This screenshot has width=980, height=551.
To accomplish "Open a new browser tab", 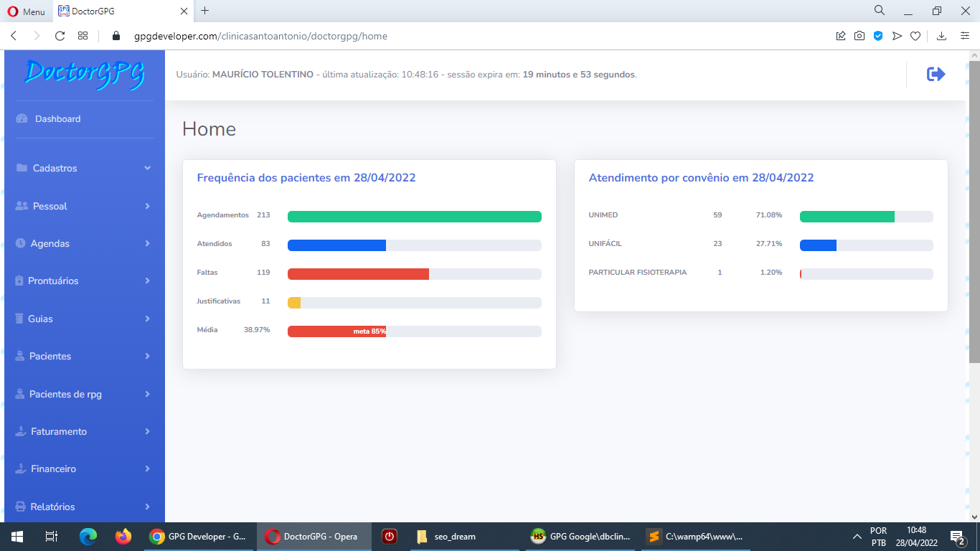I will click(205, 11).
